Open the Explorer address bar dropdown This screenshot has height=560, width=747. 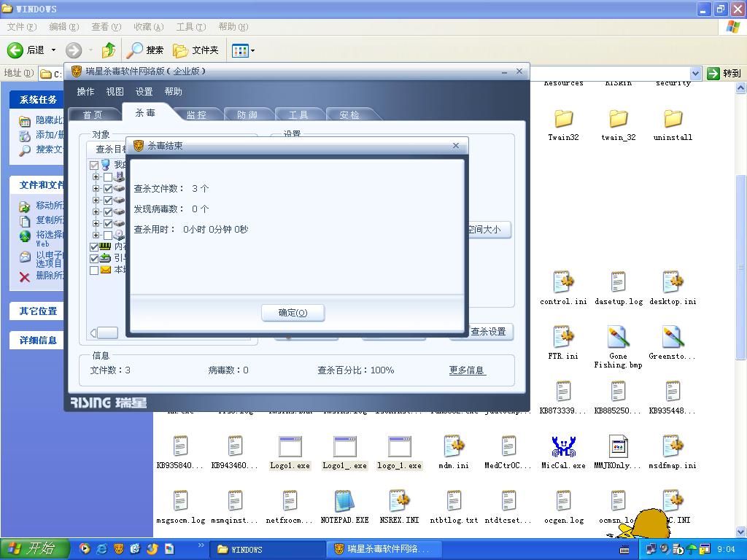[695, 74]
